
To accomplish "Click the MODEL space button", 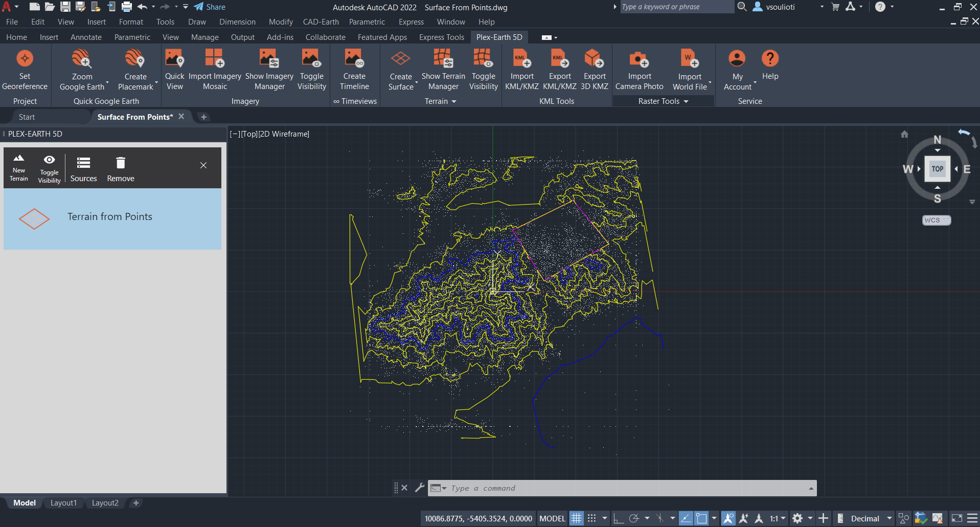I will (x=552, y=518).
